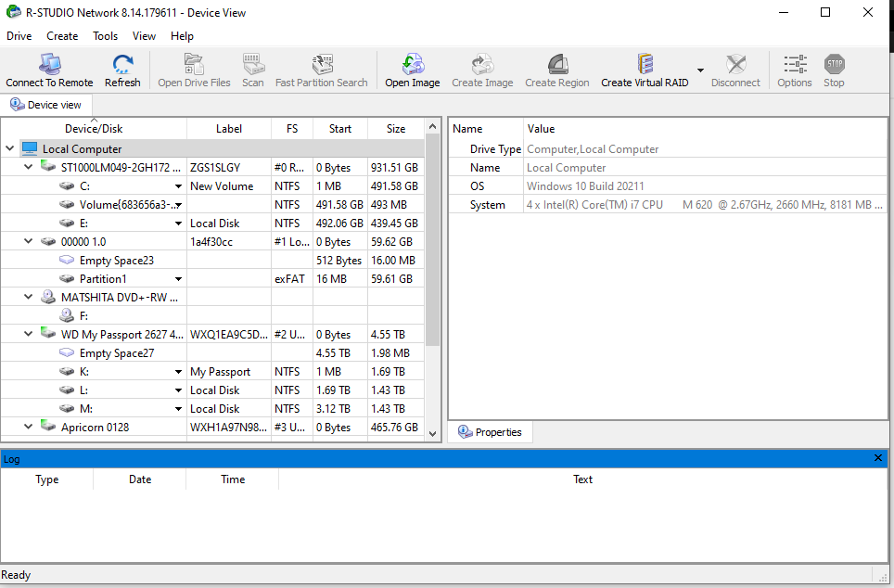Switch to the Device view tab
The image size is (894, 588).
click(46, 105)
